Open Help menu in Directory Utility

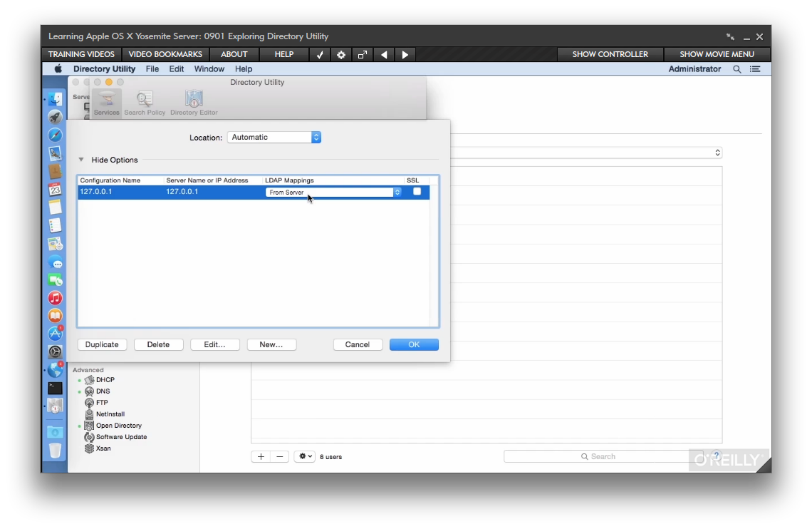pyautogui.click(x=244, y=69)
